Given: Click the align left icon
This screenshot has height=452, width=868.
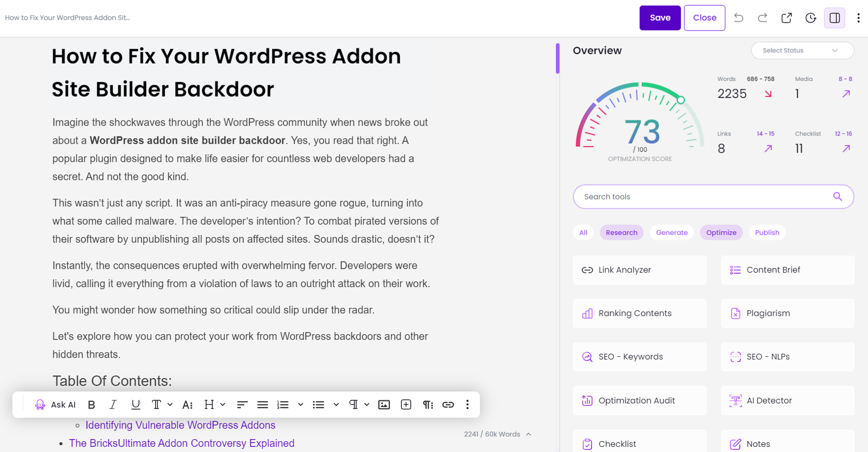Looking at the screenshot, I should [x=242, y=404].
